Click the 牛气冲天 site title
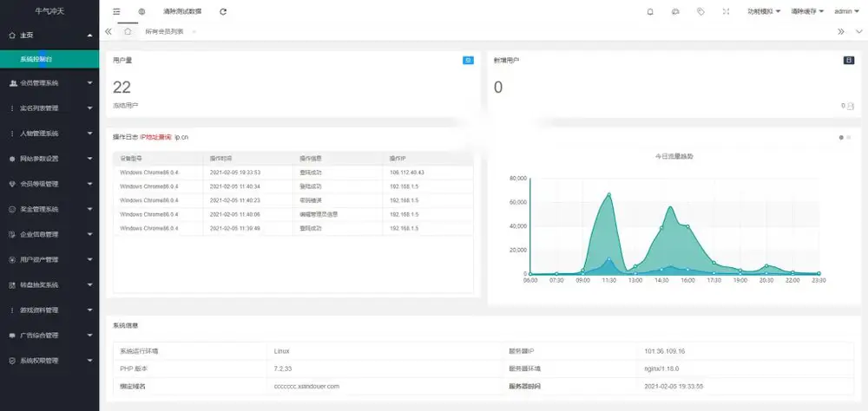868x411 pixels. pos(49,11)
